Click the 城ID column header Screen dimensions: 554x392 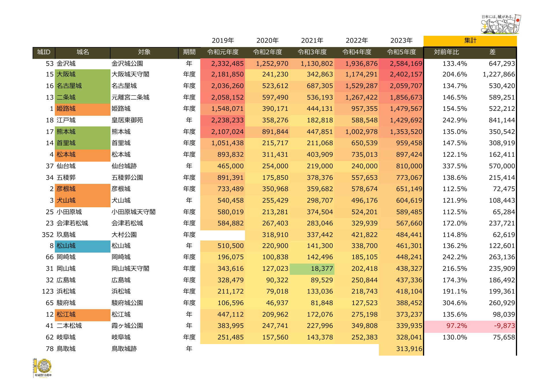pos(44,52)
